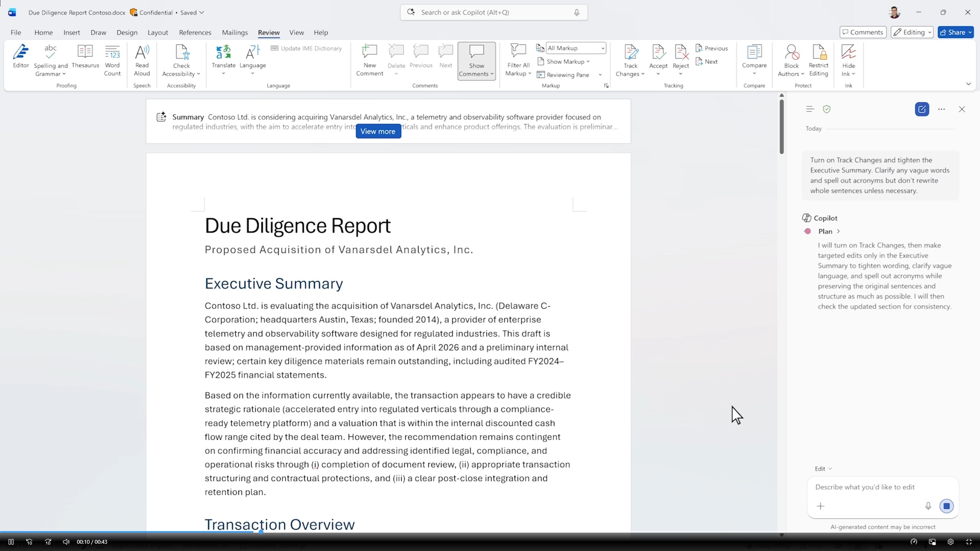Switch to the Insert tab
The image size is (980, 551).
tap(72, 33)
